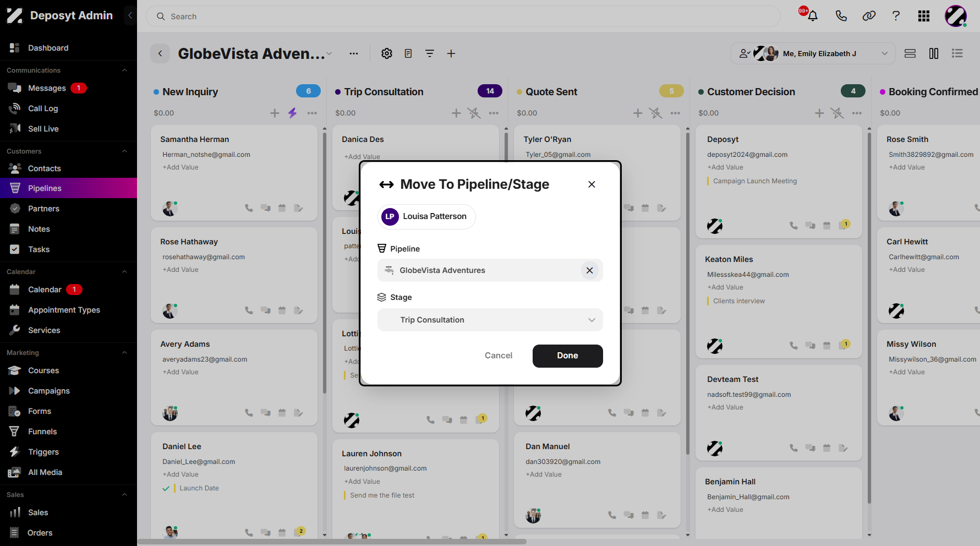This screenshot has width=980, height=546.
Task: Open the help question mark
Action: (x=896, y=16)
